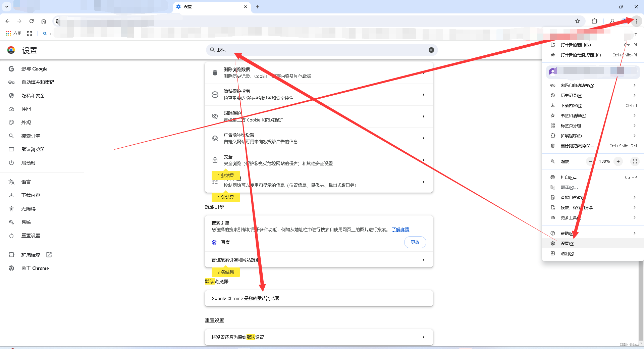Toggle fullscreen icon in zoom row
The height and width of the screenshot is (349, 644).
(635, 161)
